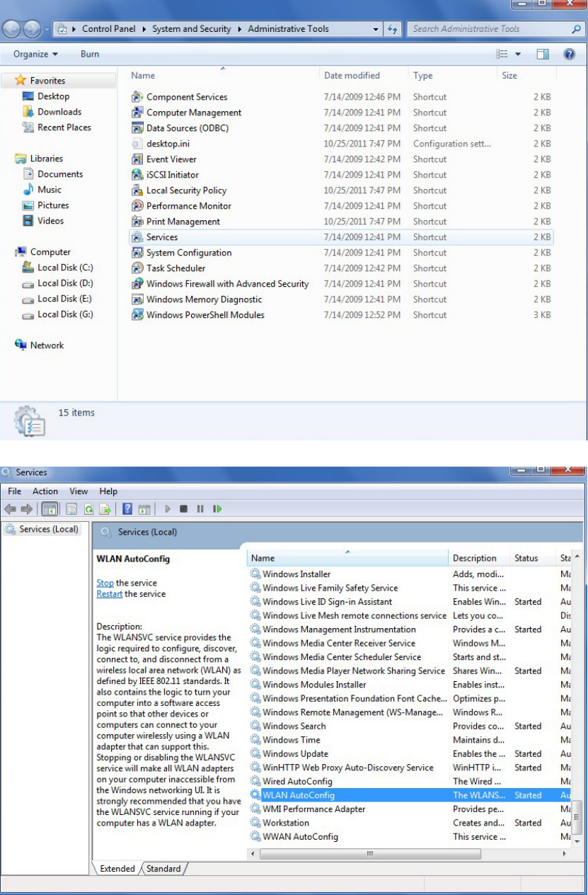Click Back arrow in Services toolbar

[11, 509]
